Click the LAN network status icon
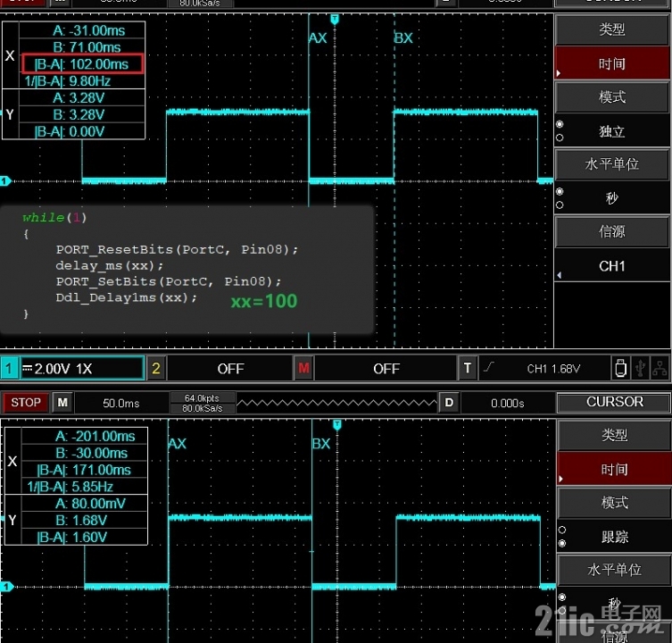This screenshot has width=672, height=643. 660,369
